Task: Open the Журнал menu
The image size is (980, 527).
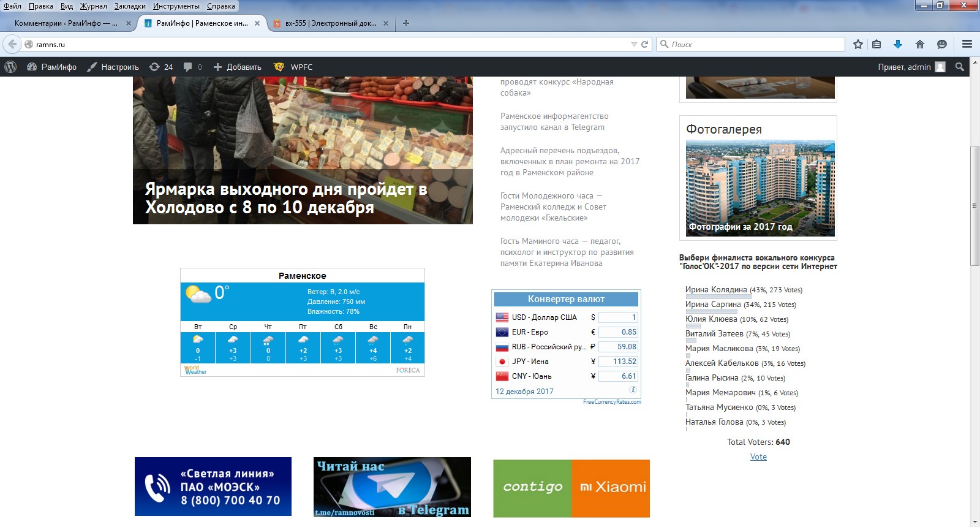Action: pos(93,6)
